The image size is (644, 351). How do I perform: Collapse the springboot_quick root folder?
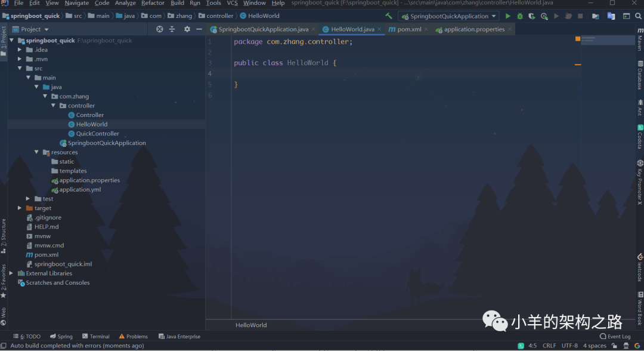click(12, 40)
